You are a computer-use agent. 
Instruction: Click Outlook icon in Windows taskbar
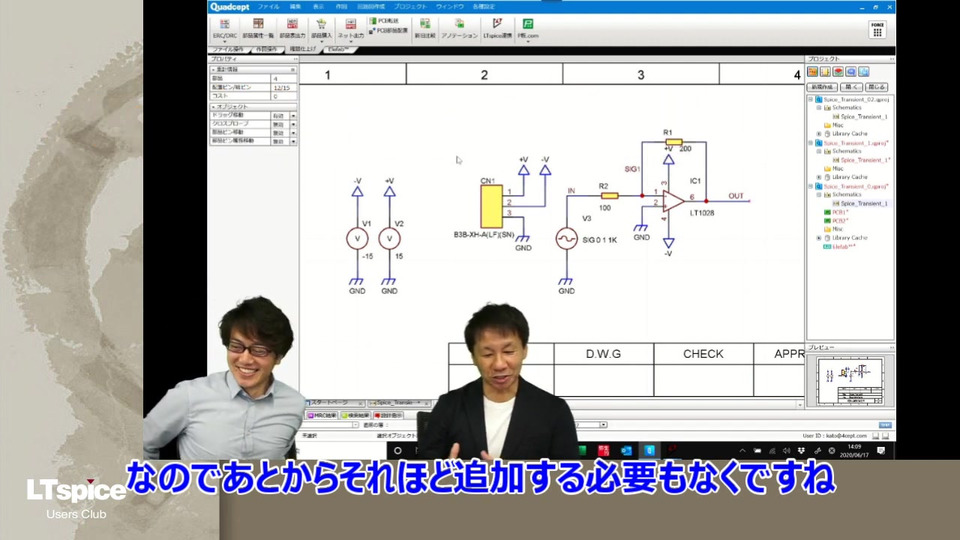pyautogui.click(x=626, y=451)
